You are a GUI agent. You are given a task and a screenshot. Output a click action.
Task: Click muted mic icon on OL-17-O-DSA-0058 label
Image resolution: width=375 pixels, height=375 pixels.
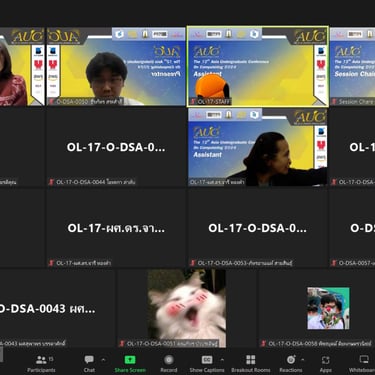coord(264,343)
